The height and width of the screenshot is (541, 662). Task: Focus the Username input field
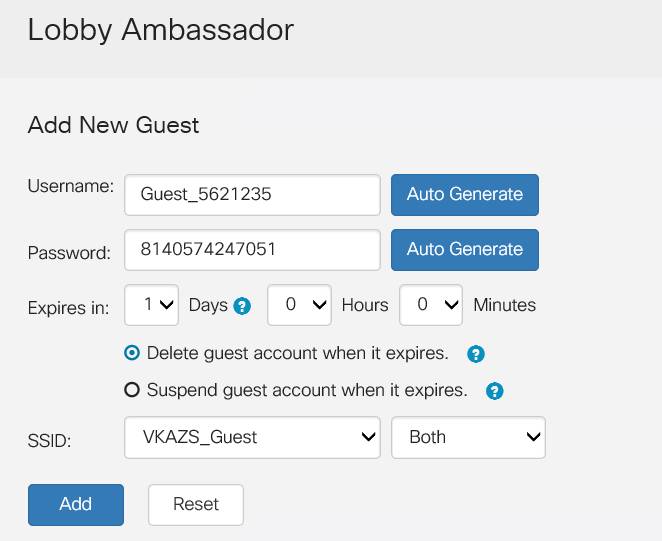[252, 195]
